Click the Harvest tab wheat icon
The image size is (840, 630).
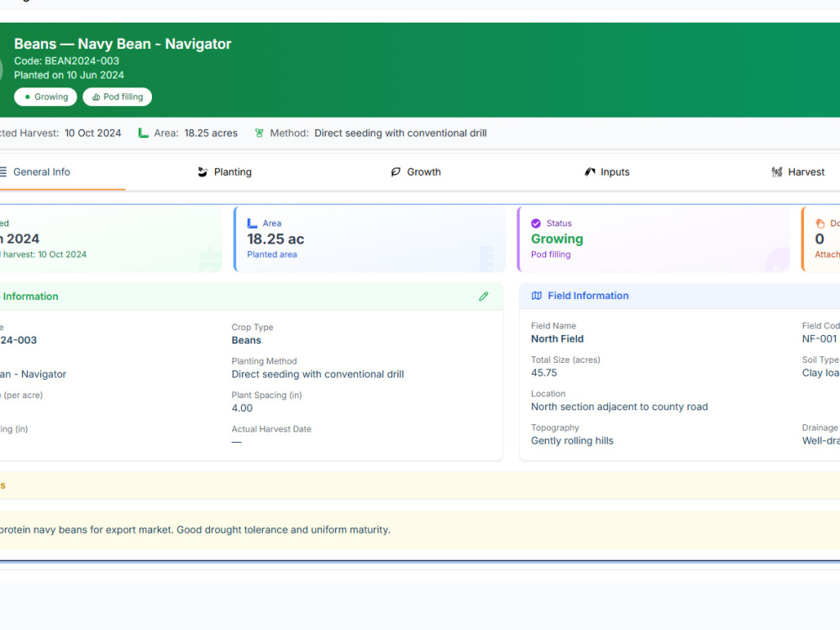[777, 172]
